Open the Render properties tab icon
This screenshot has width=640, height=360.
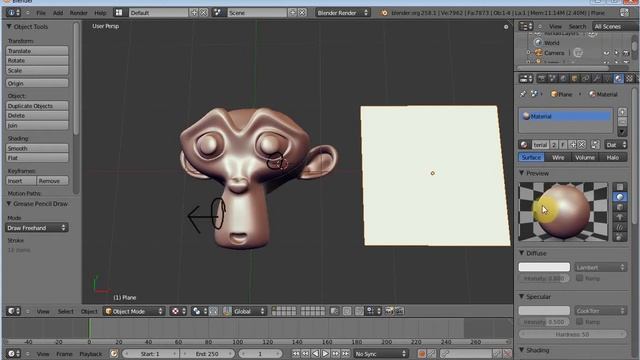coord(542,78)
